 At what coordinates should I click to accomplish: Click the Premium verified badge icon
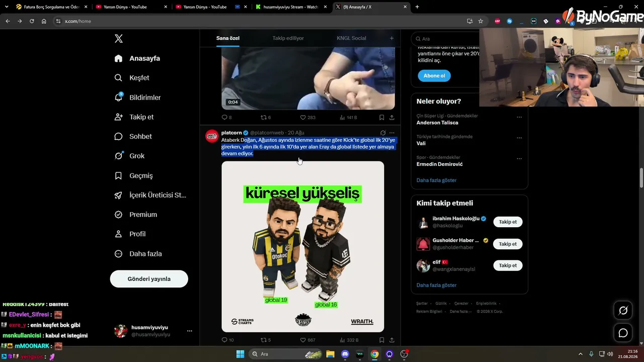[118, 214]
